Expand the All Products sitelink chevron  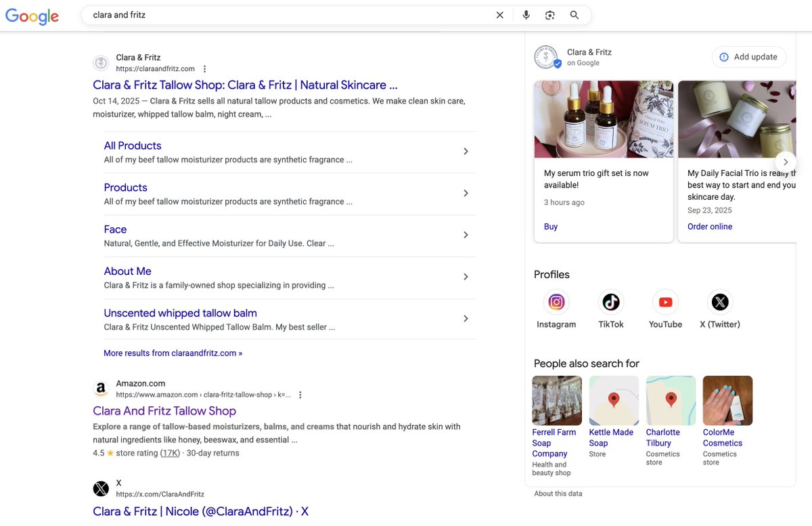click(x=466, y=152)
